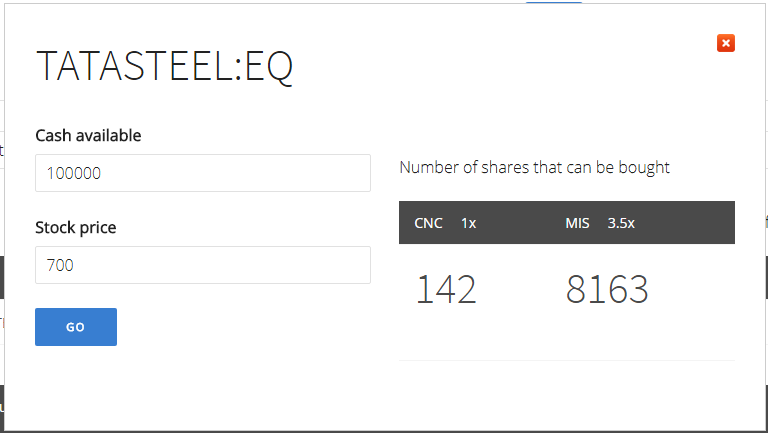The height and width of the screenshot is (433, 768).
Task: Click the 3.5x multiplier beside MIS
Action: 621,223
